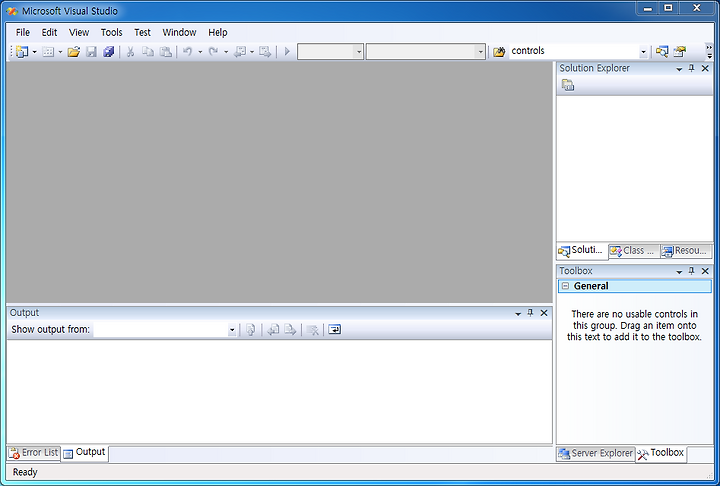Close the Solution Explorer panel
The height and width of the screenshot is (486, 720).
coord(705,68)
